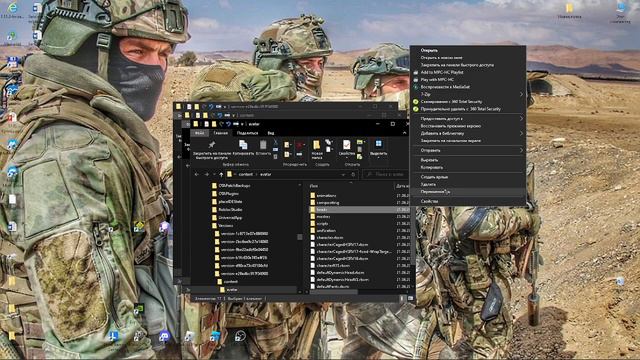
Task: Pin to Quick access ribbon icon
Action: 211,145
